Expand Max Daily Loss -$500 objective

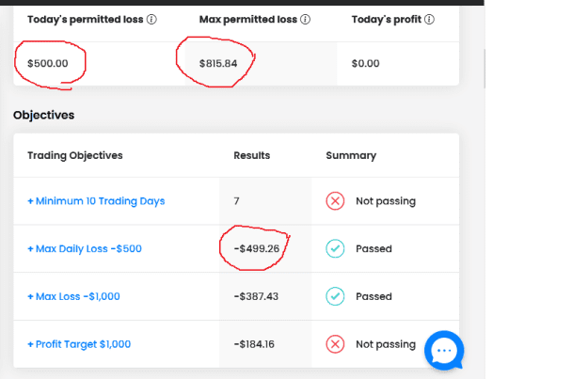point(85,249)
